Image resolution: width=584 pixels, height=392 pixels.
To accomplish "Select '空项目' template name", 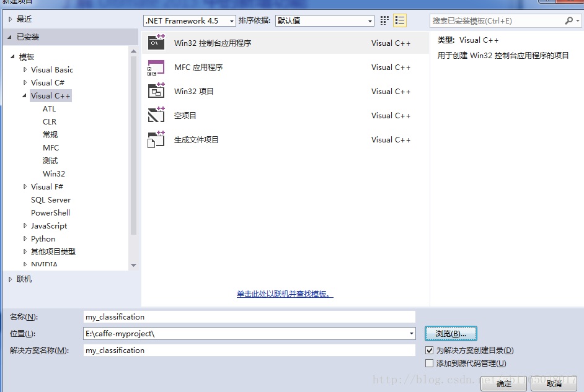I will coord(185,116).
